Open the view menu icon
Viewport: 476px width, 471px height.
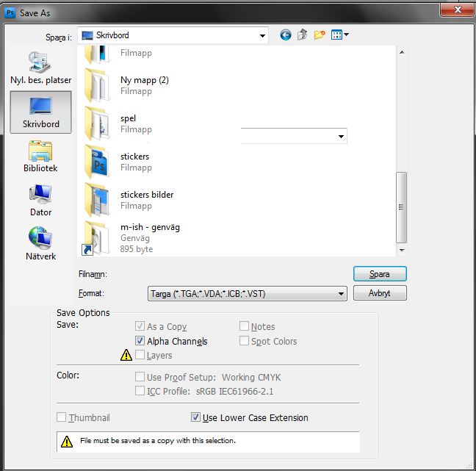click(336, 35)
